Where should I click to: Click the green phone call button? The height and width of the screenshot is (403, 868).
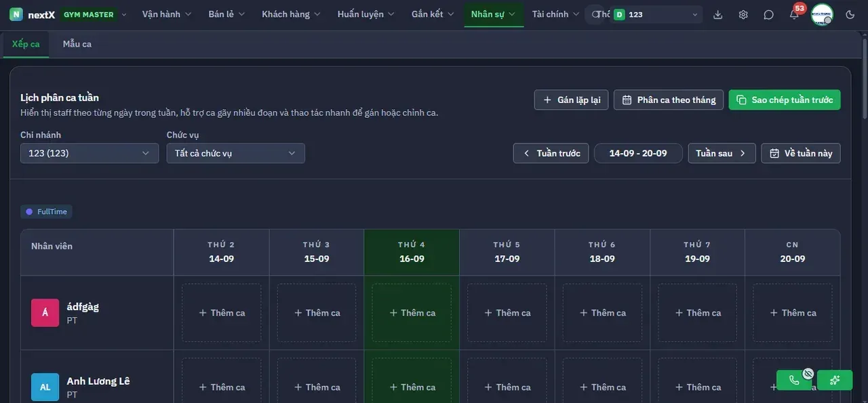(x=795, y=380)
